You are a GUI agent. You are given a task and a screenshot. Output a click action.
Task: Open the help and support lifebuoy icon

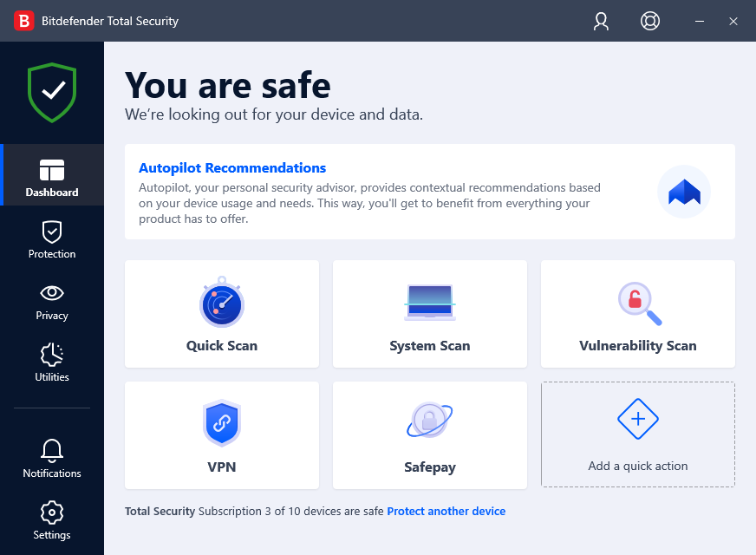point(649,21)
